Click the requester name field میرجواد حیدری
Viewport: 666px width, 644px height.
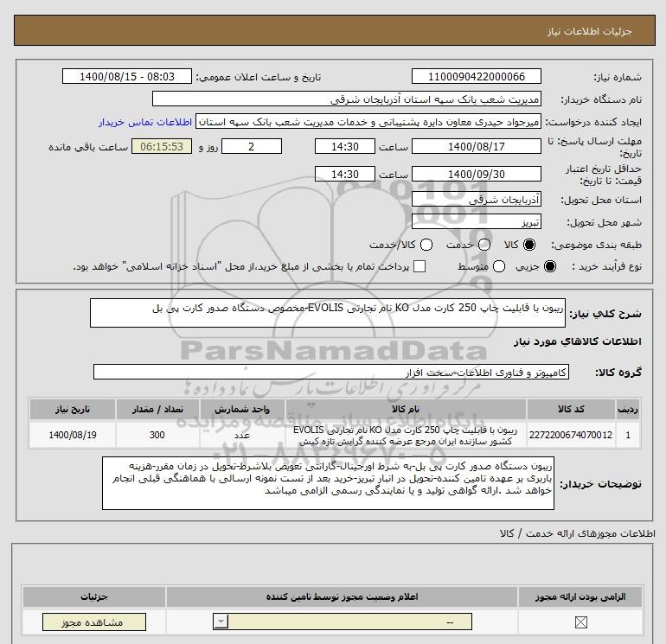coord(368,122)
